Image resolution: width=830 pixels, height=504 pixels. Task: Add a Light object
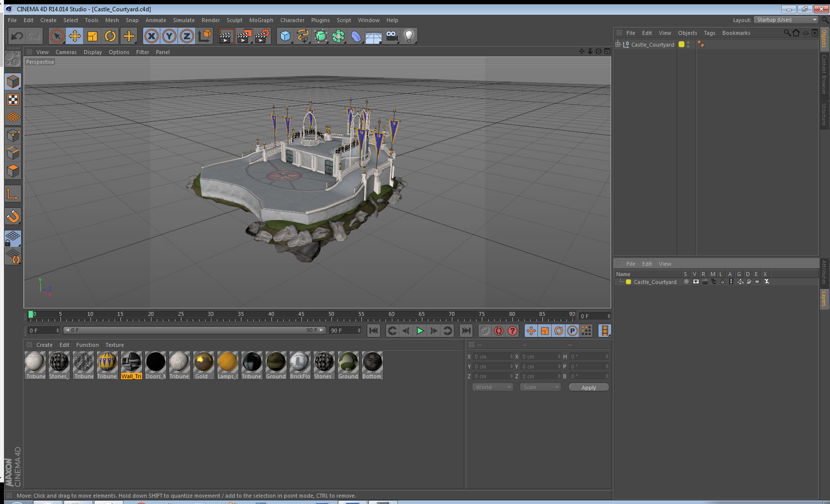(409, 36)
